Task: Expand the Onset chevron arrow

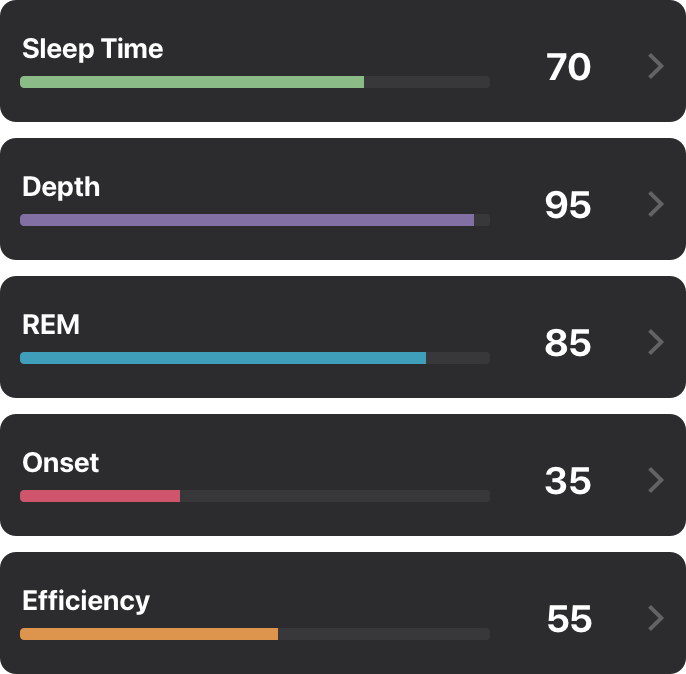Action: (x=656, y=481)
